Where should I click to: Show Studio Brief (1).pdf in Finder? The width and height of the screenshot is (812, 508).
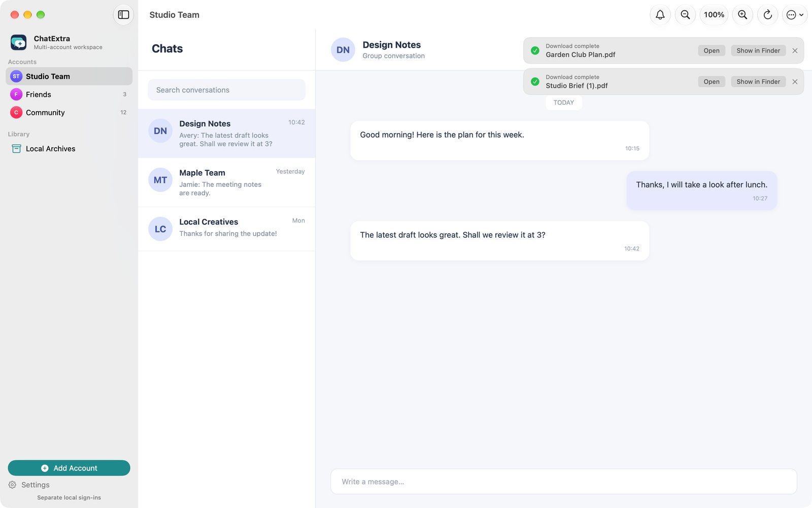[x=758, y=82]
